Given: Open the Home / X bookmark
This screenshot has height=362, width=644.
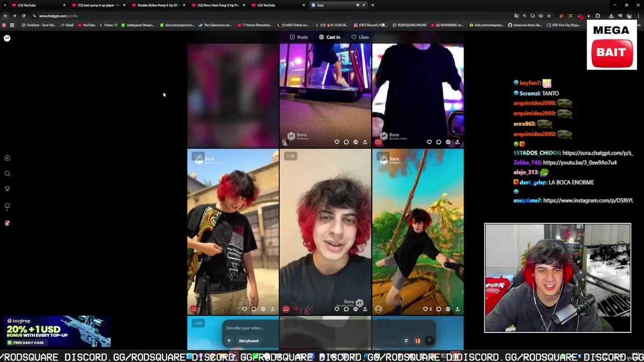Looking at the screenshot, I should [108, 25].
